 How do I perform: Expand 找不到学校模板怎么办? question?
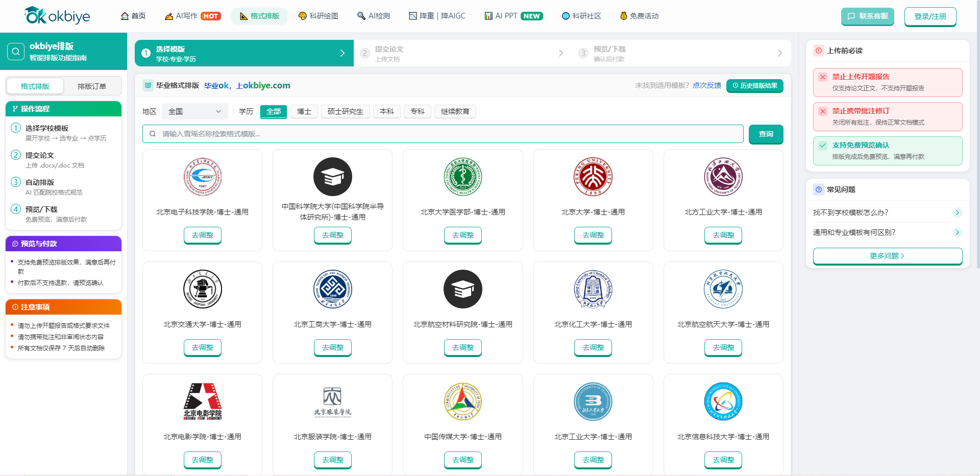[888, 212]
